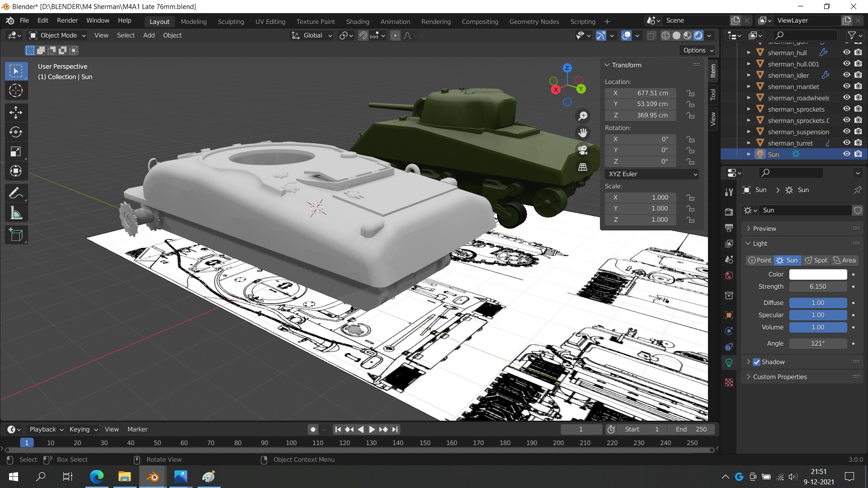Open the Render menu
Image resolution: width=868 pixels, height=488 pixels.
[x=67, y=20]
